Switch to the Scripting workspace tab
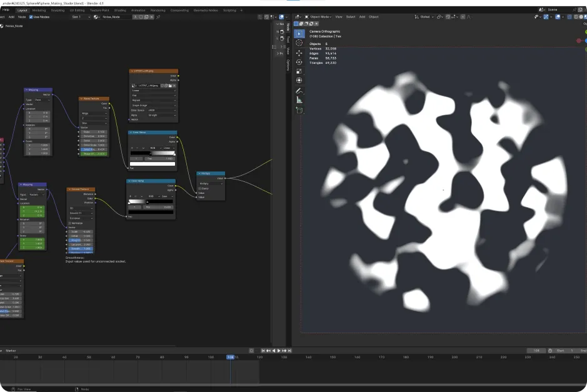This screenshot has height=392, width=587. 229,11
